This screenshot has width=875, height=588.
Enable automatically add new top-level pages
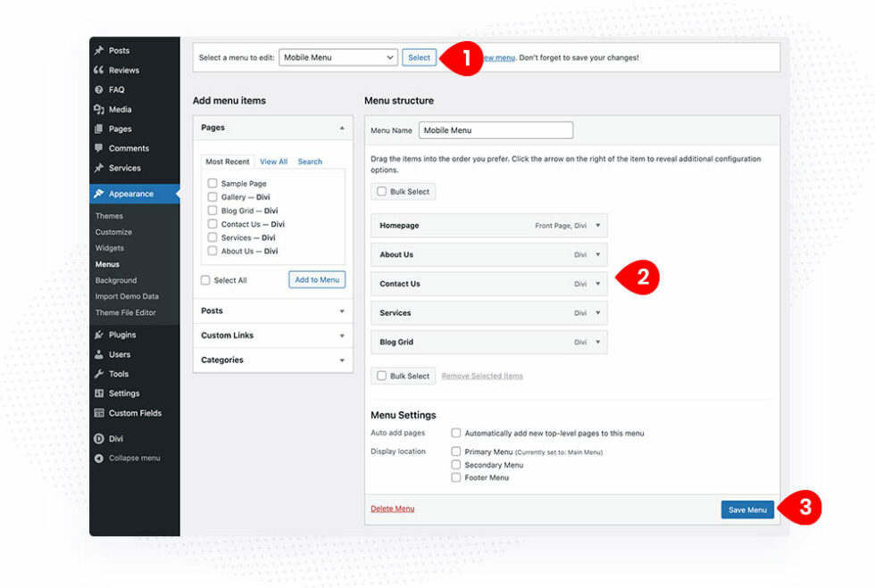[x=455, y=433]
